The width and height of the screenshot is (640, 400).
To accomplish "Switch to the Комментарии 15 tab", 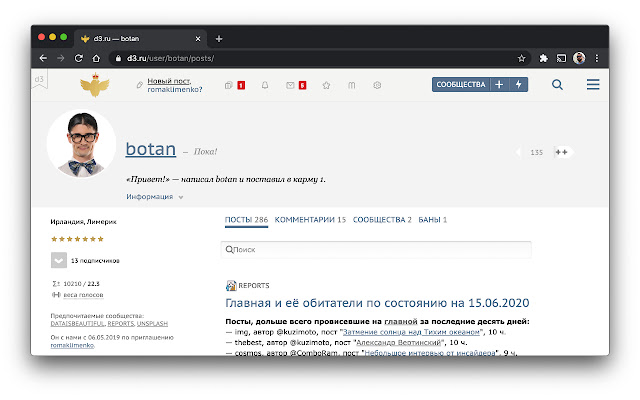I will click(310, 219).
